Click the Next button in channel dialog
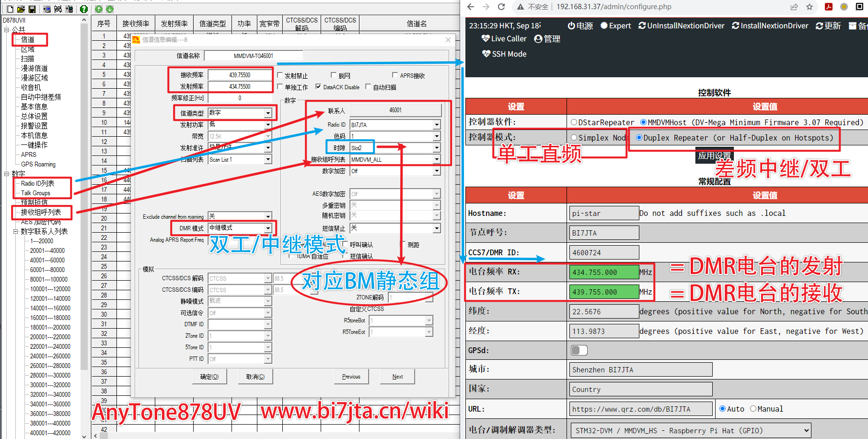 point(397,377)
